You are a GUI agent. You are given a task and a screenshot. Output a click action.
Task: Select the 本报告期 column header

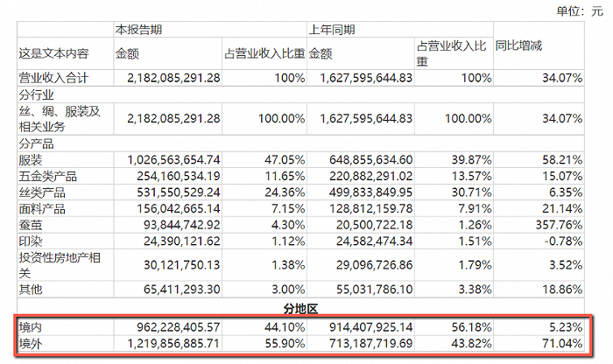pos(138,30)
